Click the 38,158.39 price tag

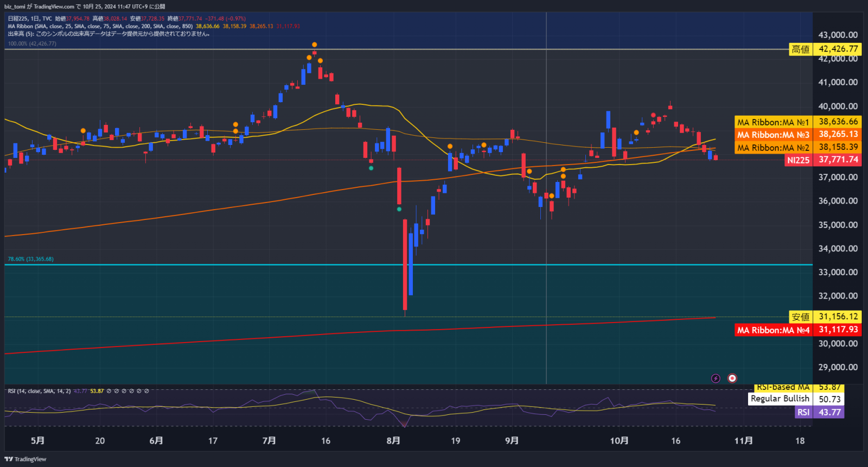[x=838, y=147]
